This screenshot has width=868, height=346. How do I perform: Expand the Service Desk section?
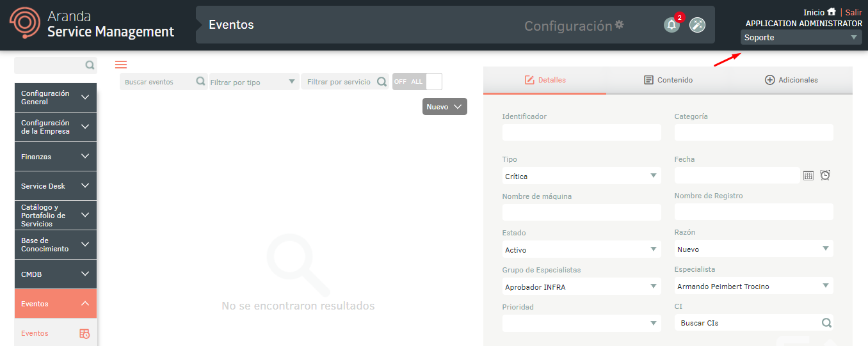click(x=56, y=186)
